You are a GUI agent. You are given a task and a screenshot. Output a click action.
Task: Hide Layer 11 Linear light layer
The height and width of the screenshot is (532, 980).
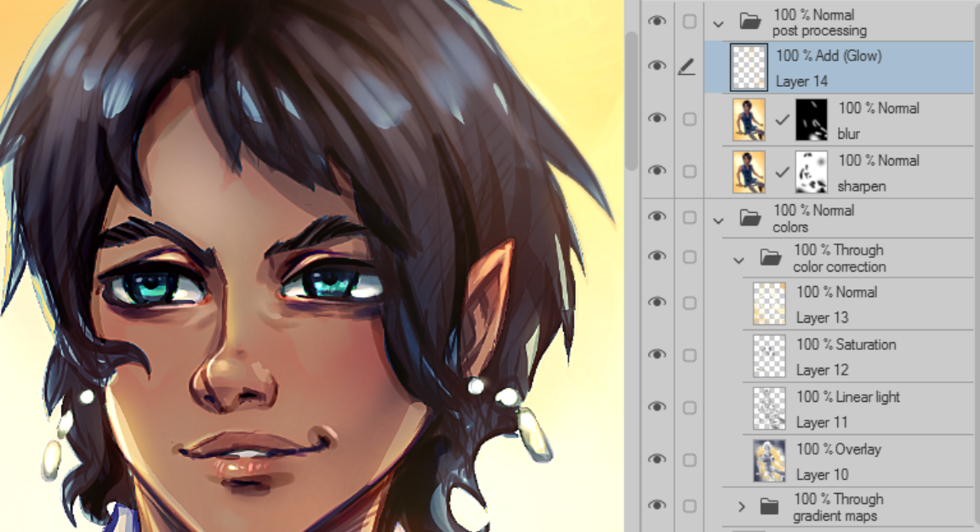pyautogui.click(x=656, y=407)
